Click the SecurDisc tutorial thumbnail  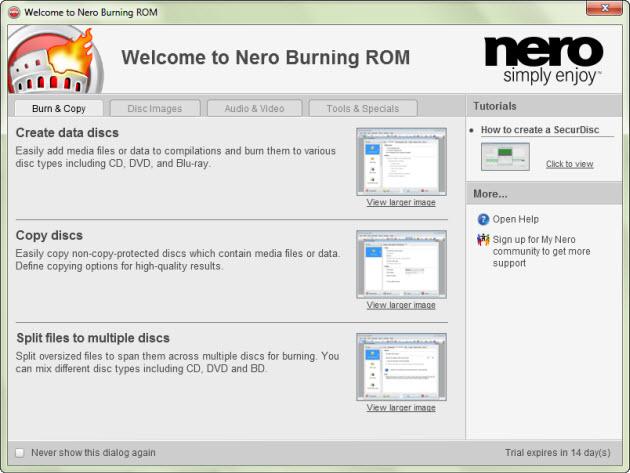(x=505, y=157)
